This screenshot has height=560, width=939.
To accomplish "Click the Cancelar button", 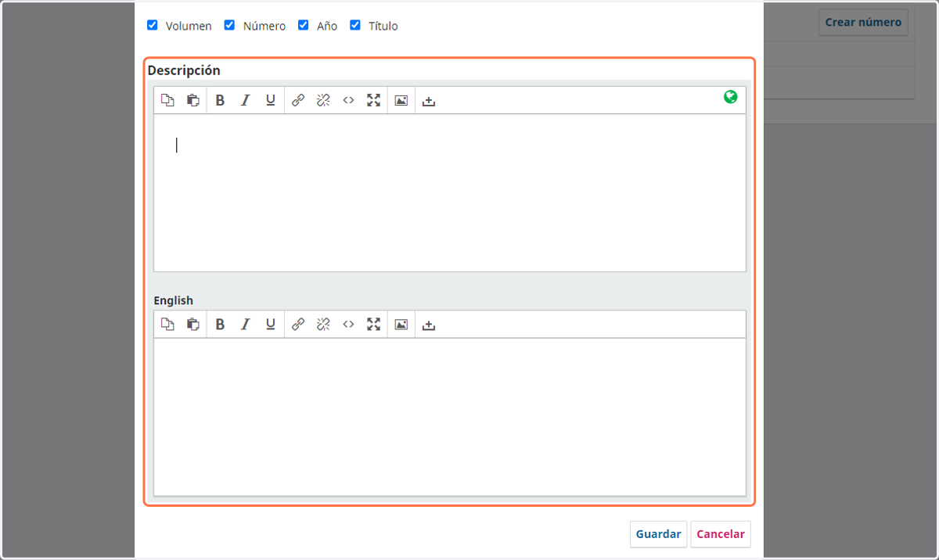I will click(x=721, y=534).
